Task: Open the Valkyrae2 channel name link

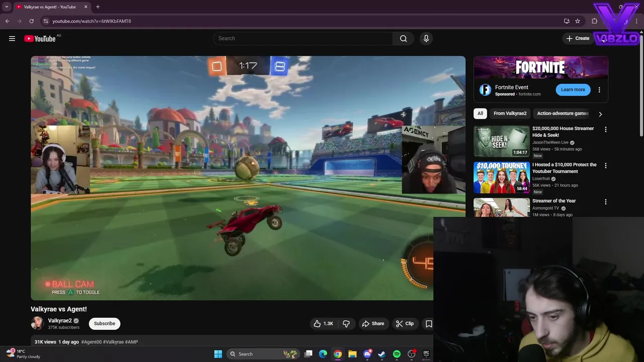Action: pyautogui.click(x=60, y=321)
